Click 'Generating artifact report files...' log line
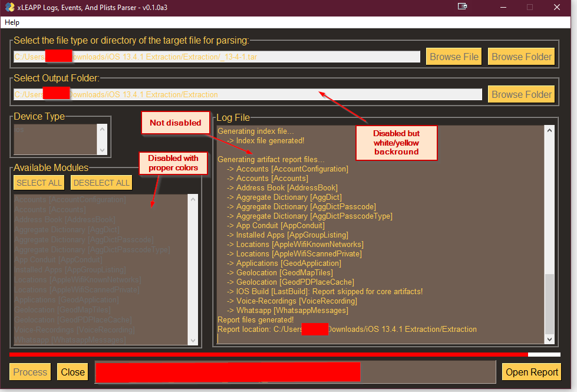This screenshot has height=392, width=577. click(271, 159)
